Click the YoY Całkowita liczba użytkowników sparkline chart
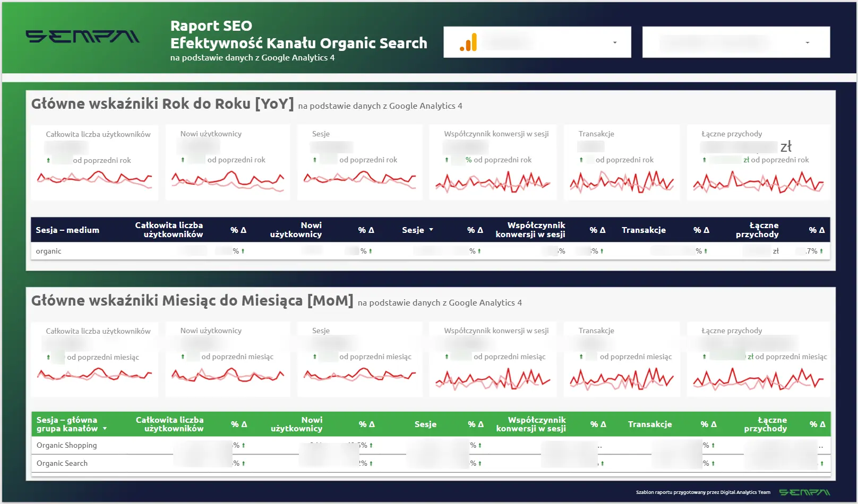858x504 pixels. click(95, 180)
